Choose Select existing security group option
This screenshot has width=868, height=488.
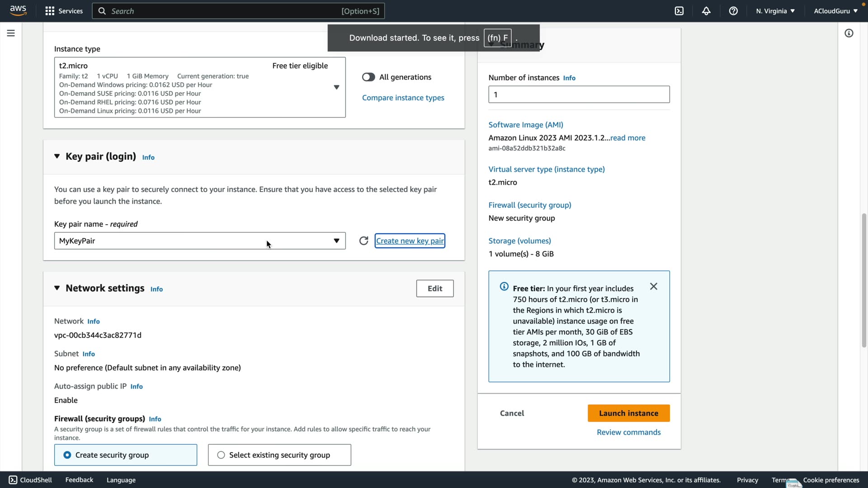(x=221, y=455)
